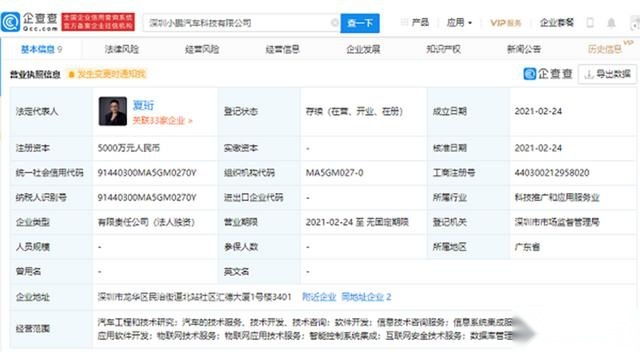Click the notification bell icon
640x360 pixels.
point(611,23)
